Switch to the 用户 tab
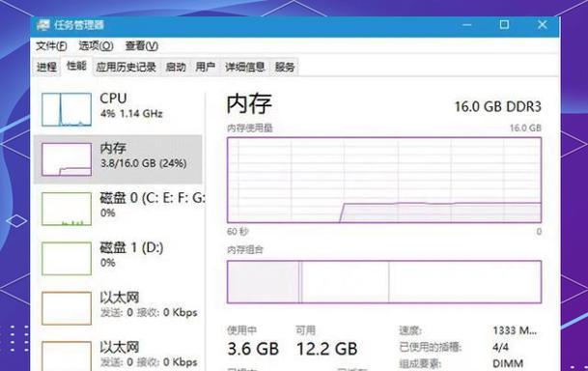The width and height of the screenshot is (588, 371). tap(205, 68)
